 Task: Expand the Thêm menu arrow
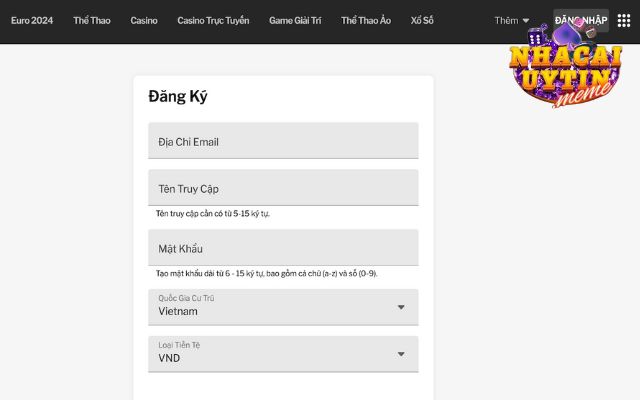[526, 20]
